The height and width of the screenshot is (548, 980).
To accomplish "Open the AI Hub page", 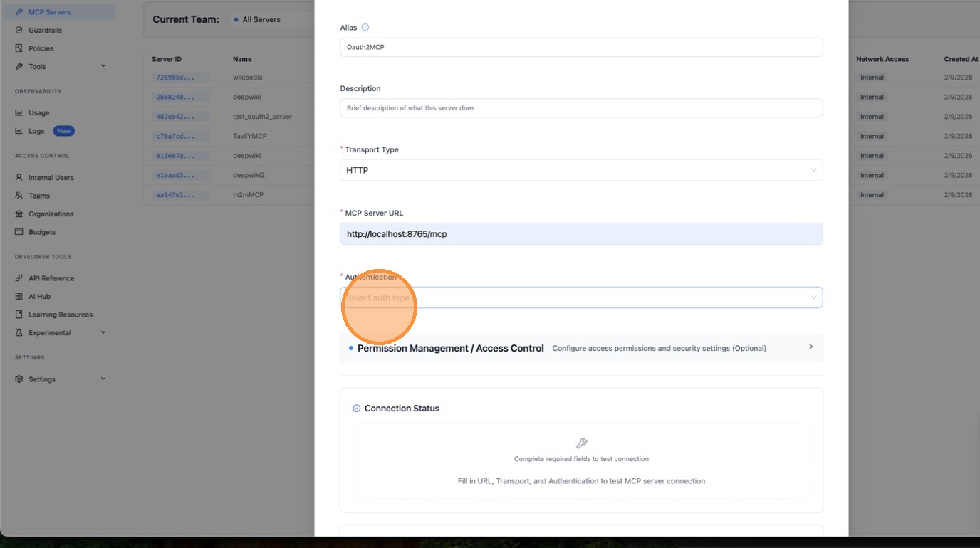I will tap(39, 297).
